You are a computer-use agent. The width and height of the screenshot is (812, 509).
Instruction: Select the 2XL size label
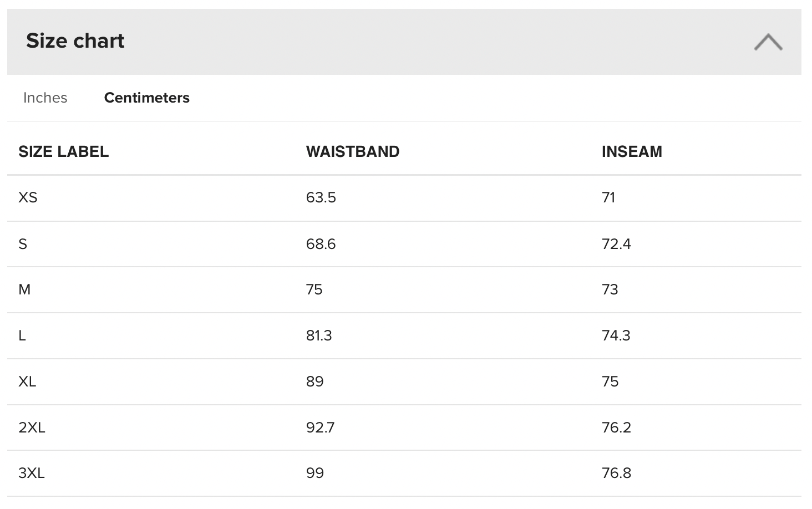32,427
